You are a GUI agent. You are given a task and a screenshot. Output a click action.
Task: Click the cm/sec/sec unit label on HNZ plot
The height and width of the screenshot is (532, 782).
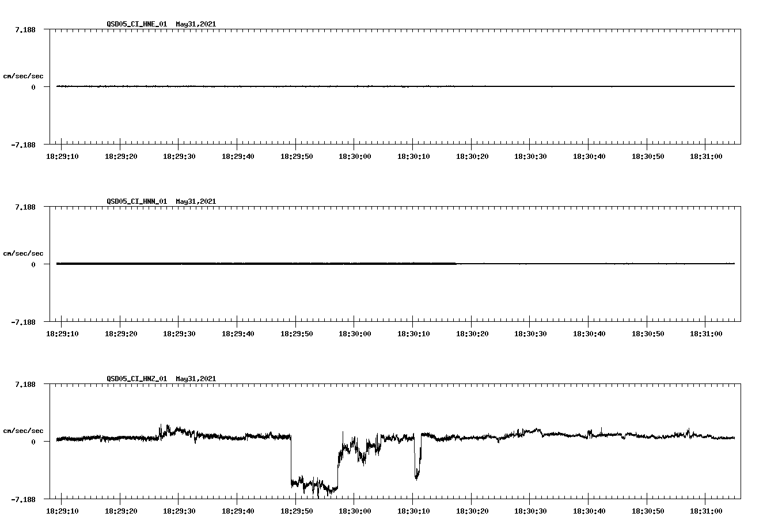(x=23, y=431)
